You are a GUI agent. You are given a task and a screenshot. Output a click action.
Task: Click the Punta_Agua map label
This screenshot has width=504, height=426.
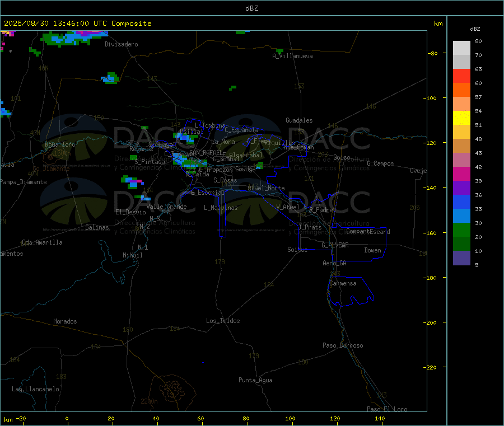[x=255, y=380]
